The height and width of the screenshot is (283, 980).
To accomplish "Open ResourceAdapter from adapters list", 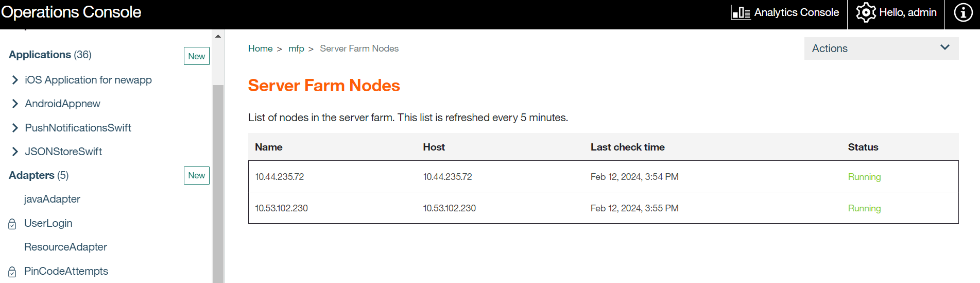I will click(65, 247).
